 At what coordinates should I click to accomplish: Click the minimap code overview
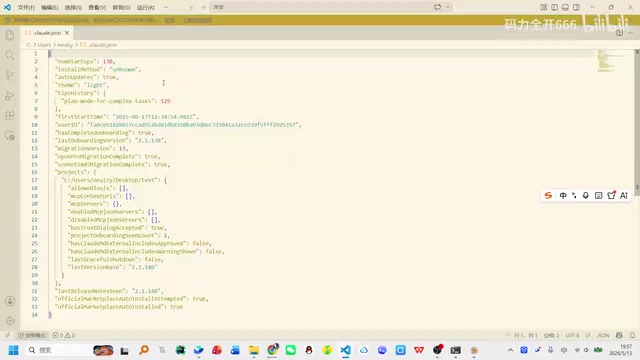[610, 61]
